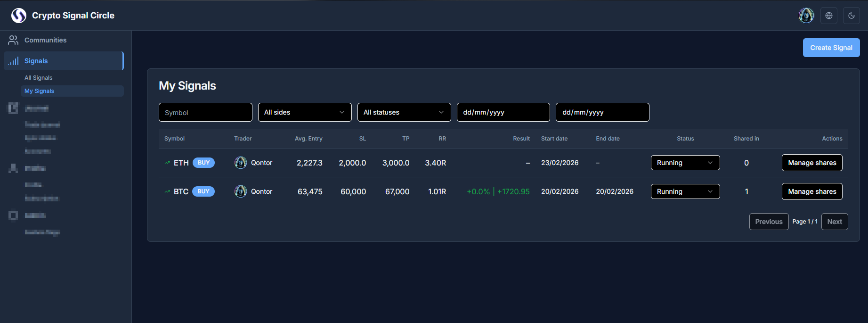Image resolution: width=868 pixels, height=323 pixels.
Task: Click the Next page button
Action: pyautogui.click(x=834, y=222)
